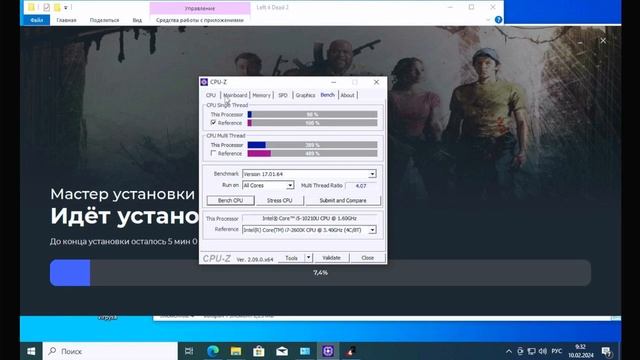This screenshot has height=360, width=640.
Task: Open the Файл menu in Explorer
Action: coord(36,20)
